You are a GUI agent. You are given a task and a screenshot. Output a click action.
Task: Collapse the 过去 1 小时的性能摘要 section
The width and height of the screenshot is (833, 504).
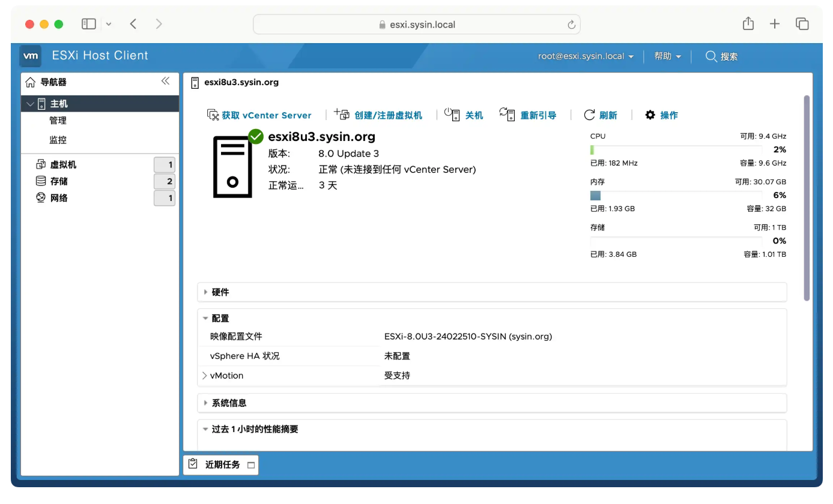coord(205,429)
